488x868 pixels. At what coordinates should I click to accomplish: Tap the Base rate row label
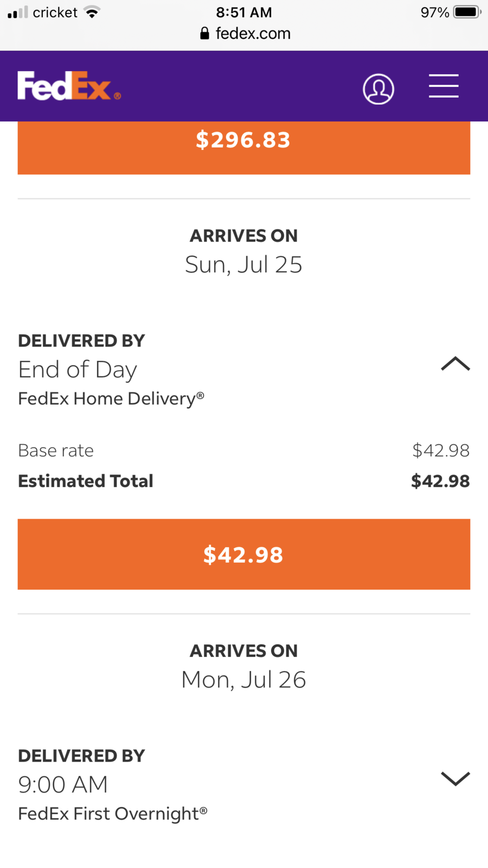pyautogui.click(x=56, y=451)
